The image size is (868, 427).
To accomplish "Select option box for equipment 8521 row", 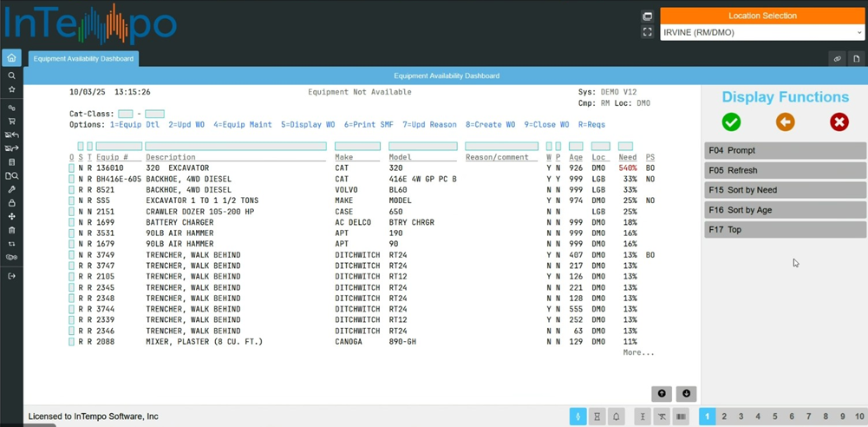I will click(72, 190).
